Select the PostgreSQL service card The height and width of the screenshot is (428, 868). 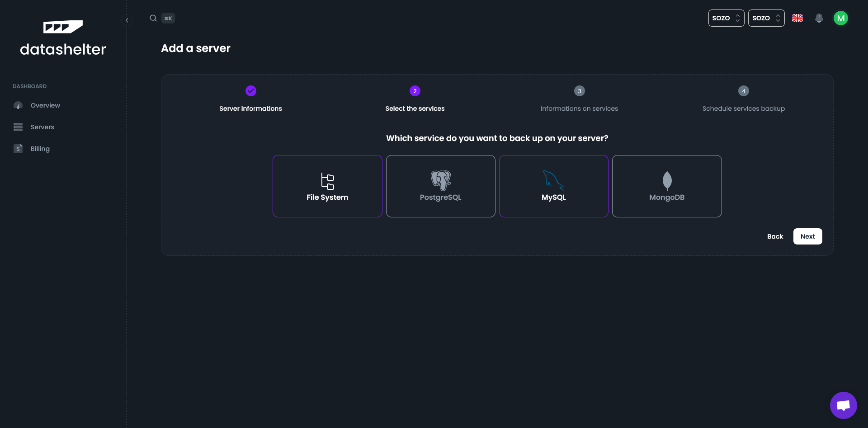(440, 186)
